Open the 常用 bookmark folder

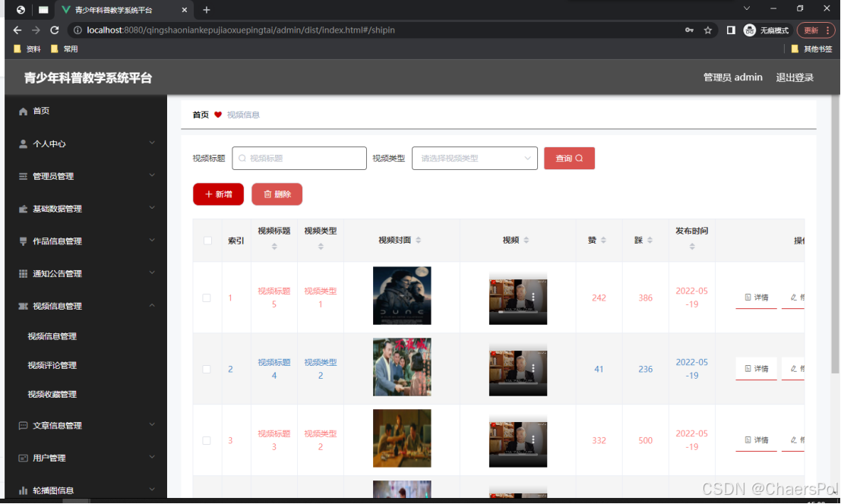(x=65, y=49)
